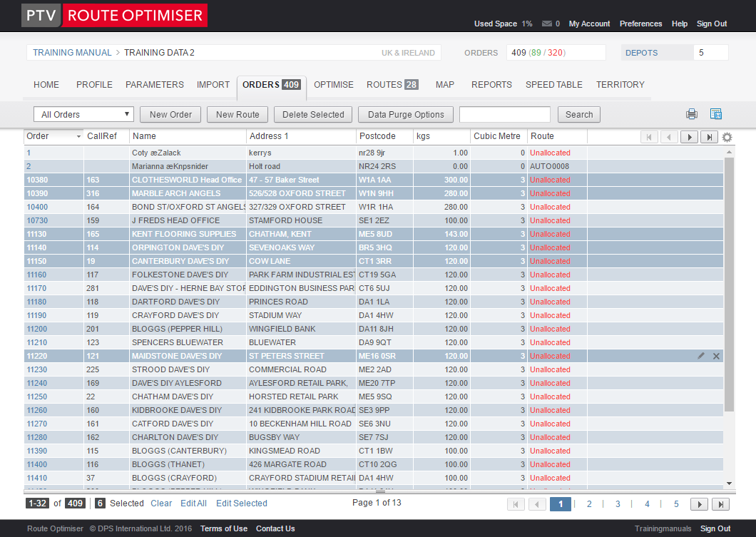Click the Name column header

188,136
